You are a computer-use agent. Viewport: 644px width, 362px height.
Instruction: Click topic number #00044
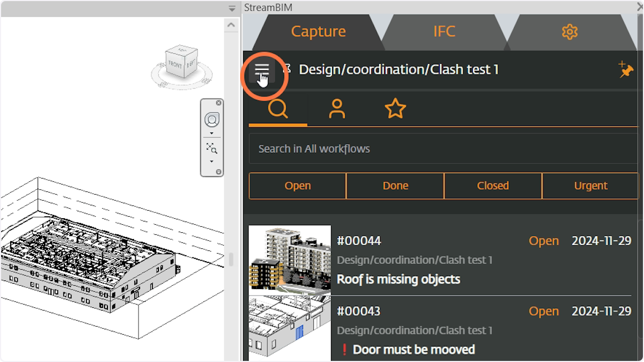[x=359, y=241]
